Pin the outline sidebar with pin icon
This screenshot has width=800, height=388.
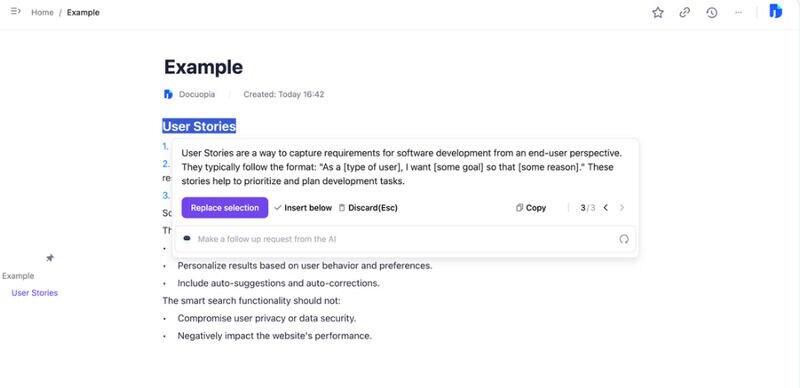49,258
